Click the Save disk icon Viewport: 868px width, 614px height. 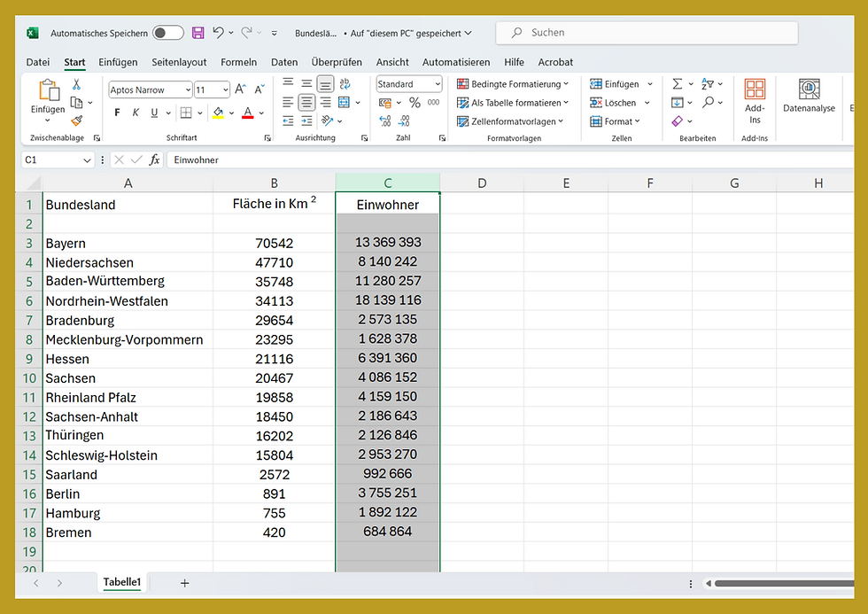click(198, 33)
